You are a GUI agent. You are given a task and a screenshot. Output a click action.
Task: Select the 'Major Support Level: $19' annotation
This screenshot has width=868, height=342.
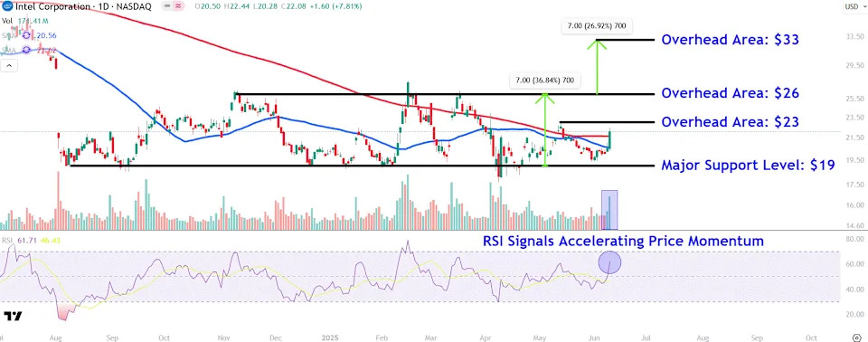(748, 166)
